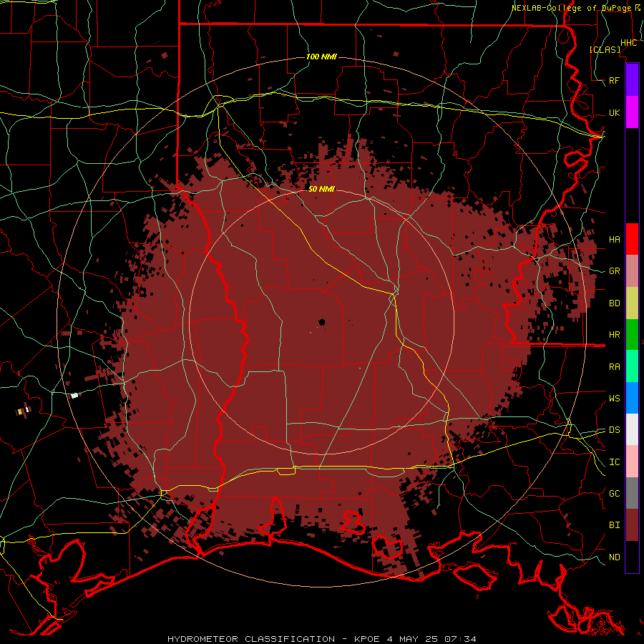Pick the blue WS legend swatch
This screenshot has height=644, width=644.
(x=632, y=398)
